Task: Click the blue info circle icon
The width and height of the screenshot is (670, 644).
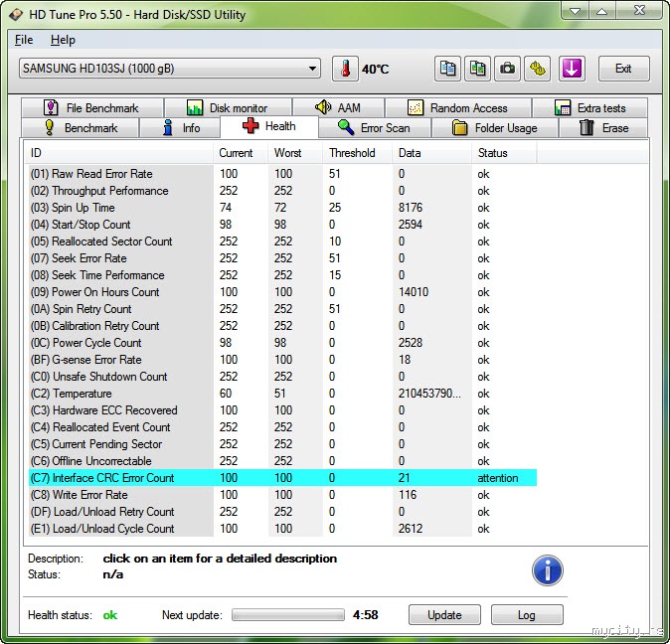Action: tap(548, 570)
